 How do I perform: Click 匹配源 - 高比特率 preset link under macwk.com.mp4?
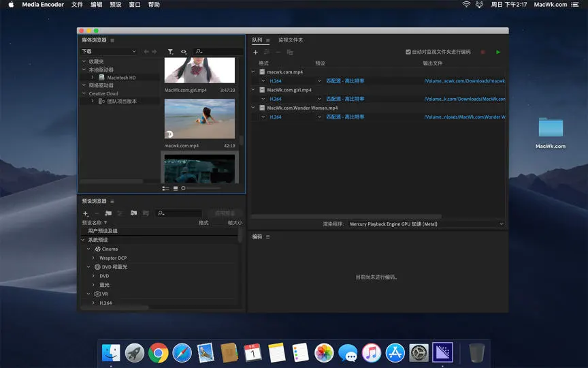345,80
